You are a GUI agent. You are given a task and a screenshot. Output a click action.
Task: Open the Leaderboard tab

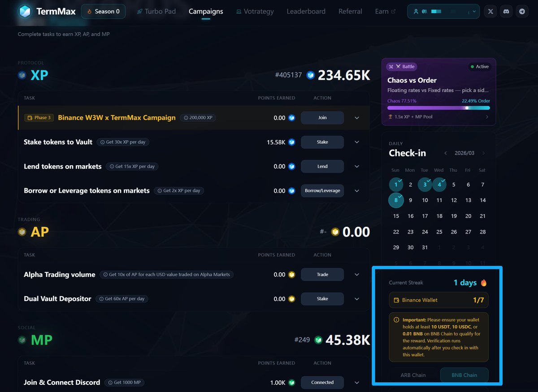click(x=306, y=12)
